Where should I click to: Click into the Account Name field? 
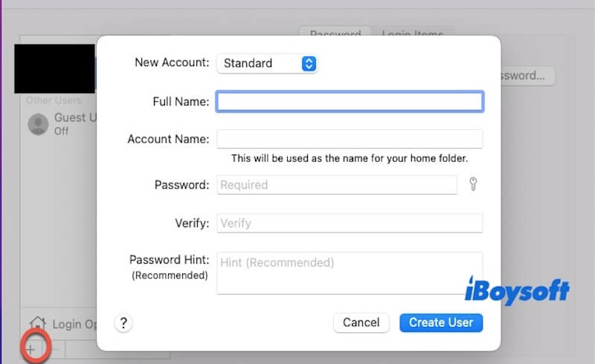tap(350, 139)
